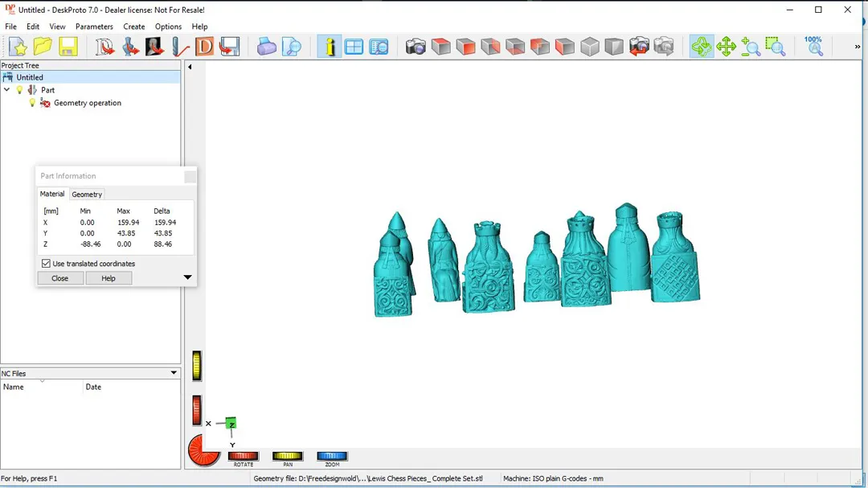Open the Parameters menu

coord(94,27)
